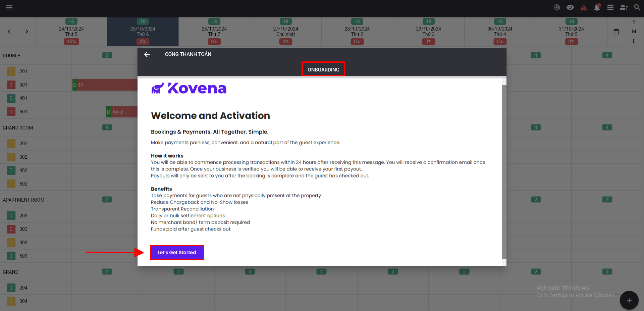Click GRAND availability count 2 under 27/10/2024
Viewport: 644px width, 311px height.
click(x=321, y=272)
